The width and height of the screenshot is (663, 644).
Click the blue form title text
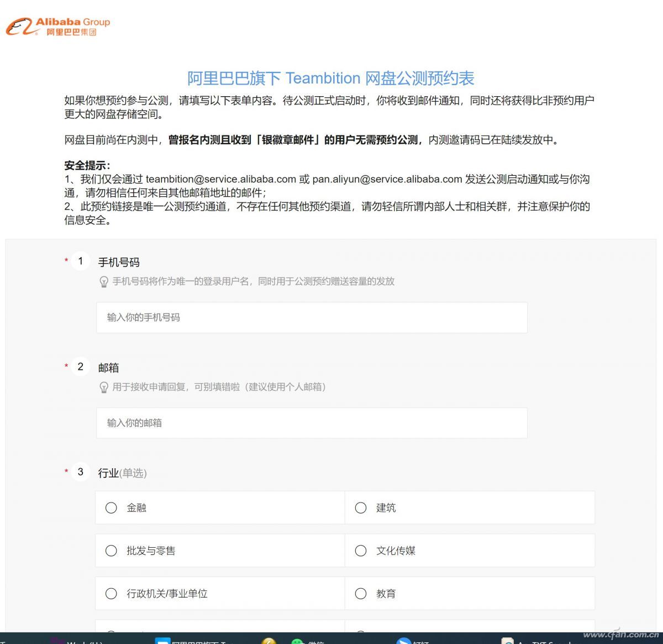[x=330, y=78]
